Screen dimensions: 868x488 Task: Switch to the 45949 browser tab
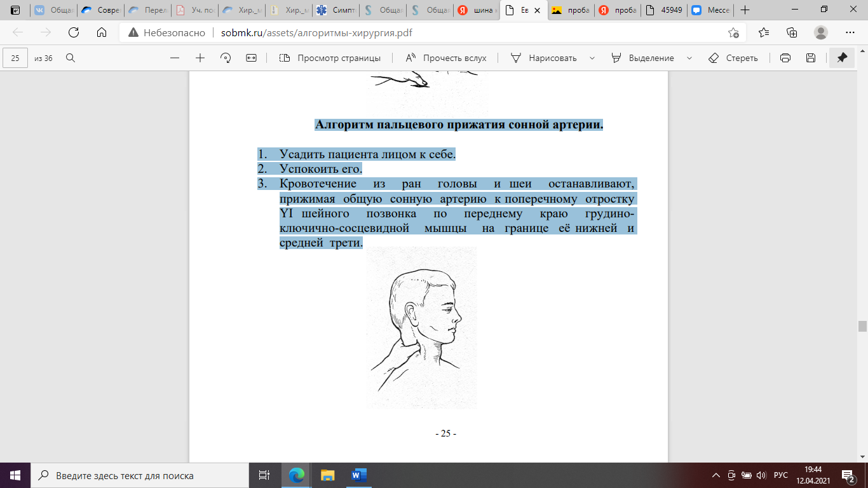[664, 10]
